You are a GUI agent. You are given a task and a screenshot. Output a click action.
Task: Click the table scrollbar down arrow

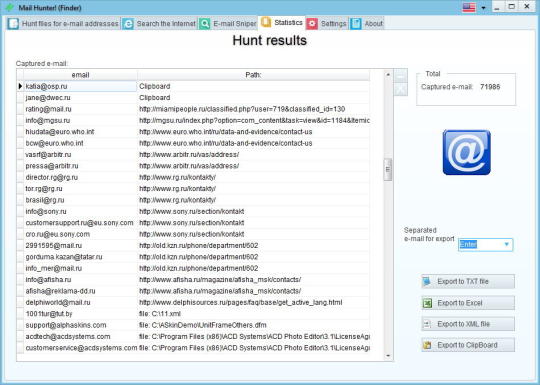(x=388, y=355)
